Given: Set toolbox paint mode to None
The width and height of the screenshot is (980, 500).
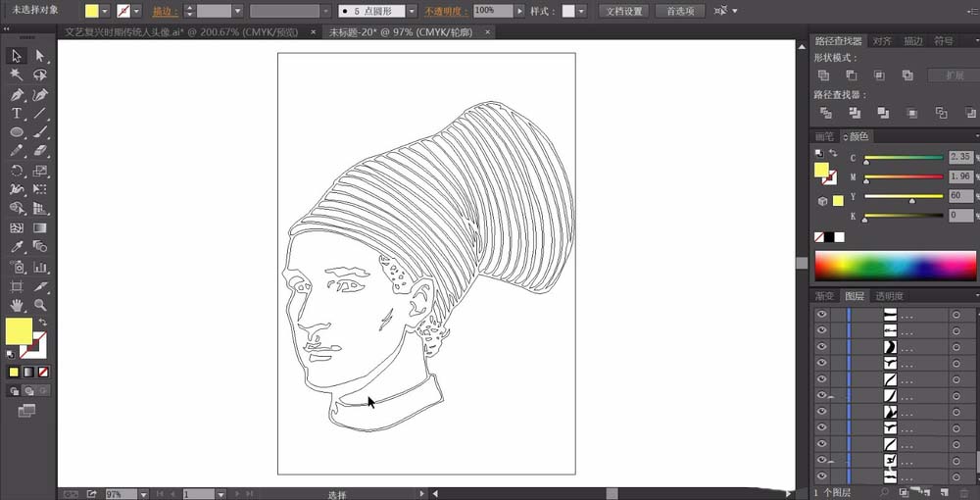Looking at the screenshot, I should coord(43,373).
